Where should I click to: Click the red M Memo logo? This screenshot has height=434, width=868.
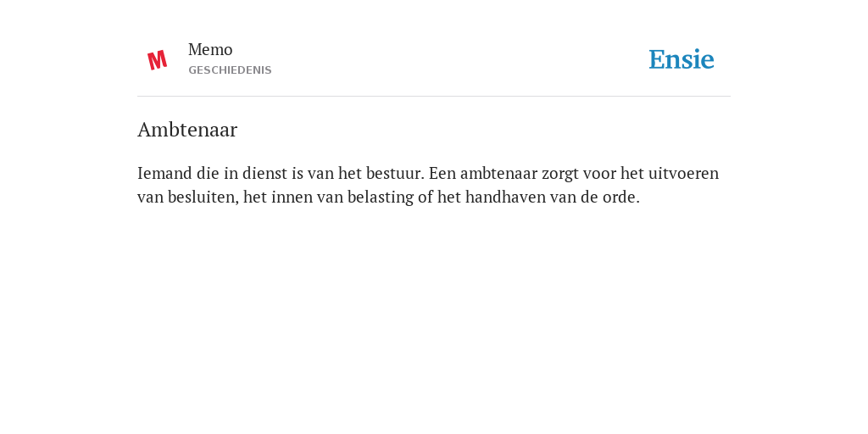click(157, 60)
